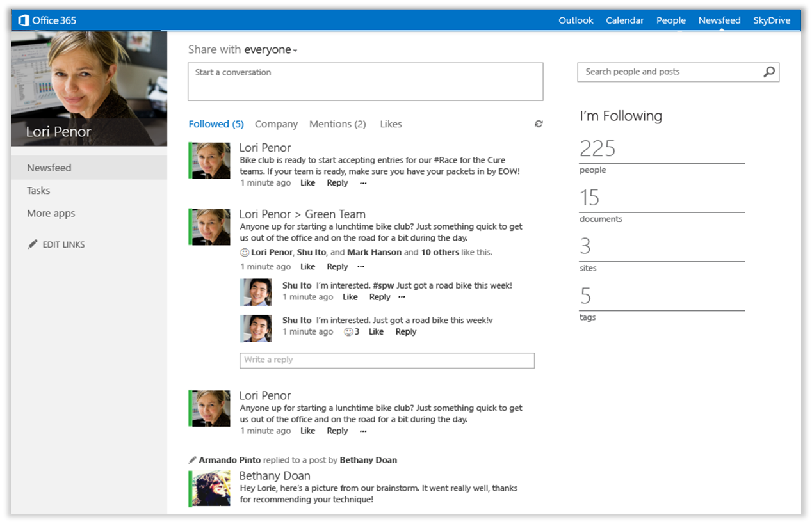Click Bethany Doan's avatar picture
Screen dimensions: 812x524
[211, 488]
